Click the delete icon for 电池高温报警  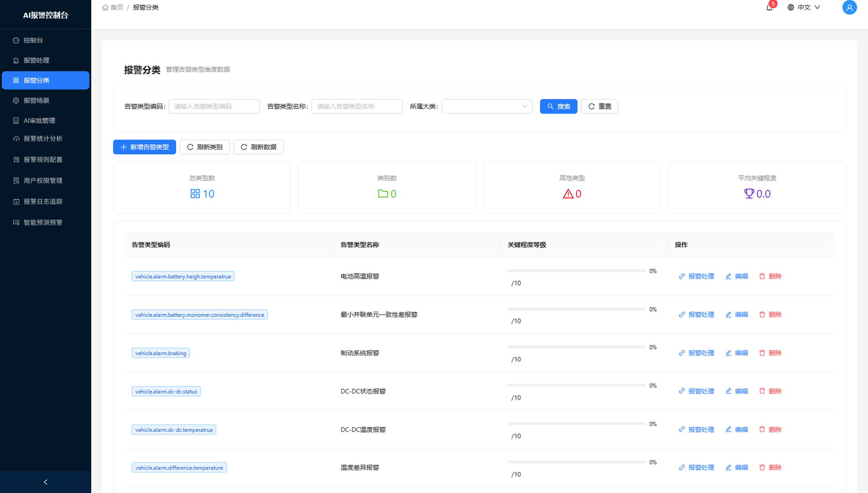click(762, 276)
